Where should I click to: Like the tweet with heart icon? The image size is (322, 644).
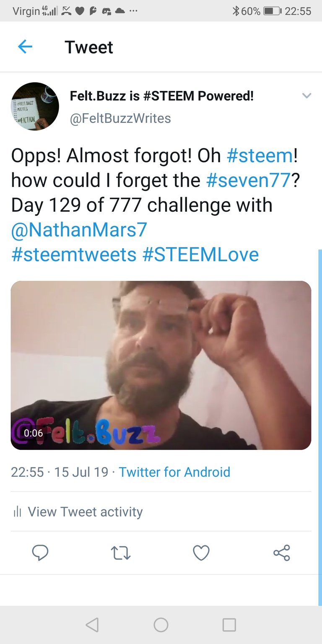pos(201,553)
